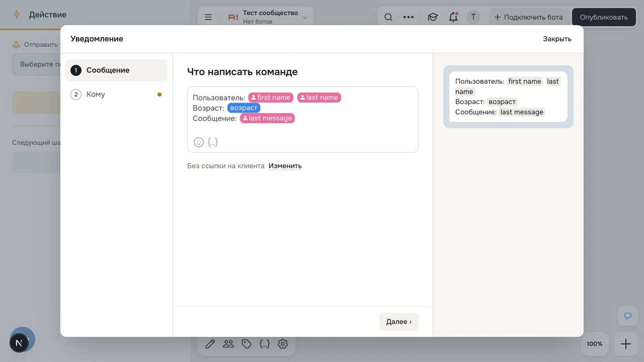Open the chat bubble icon at bottom right

pyautogui.click(x=628, y=316)
